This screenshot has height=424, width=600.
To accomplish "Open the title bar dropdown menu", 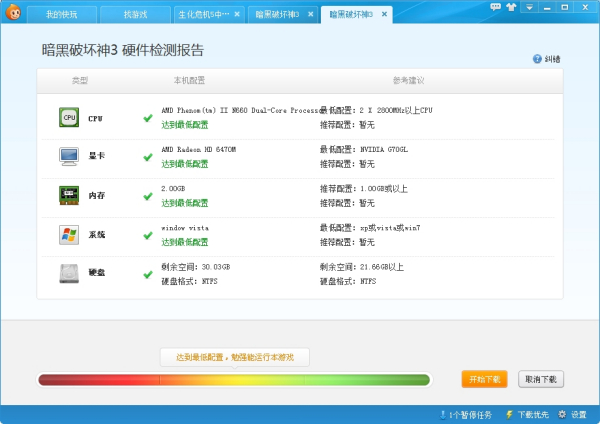I will [529, 7].
